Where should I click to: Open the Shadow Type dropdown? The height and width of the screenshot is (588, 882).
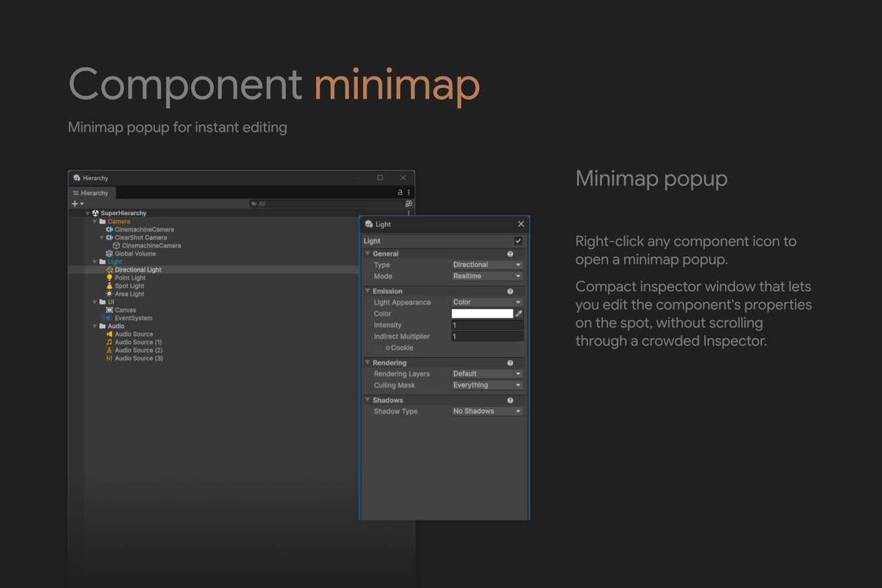pos(487,412)
